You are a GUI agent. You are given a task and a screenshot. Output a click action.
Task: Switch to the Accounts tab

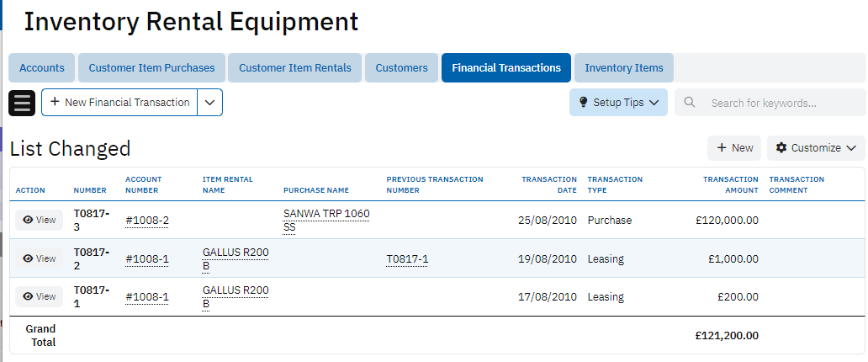pos(42,68)
